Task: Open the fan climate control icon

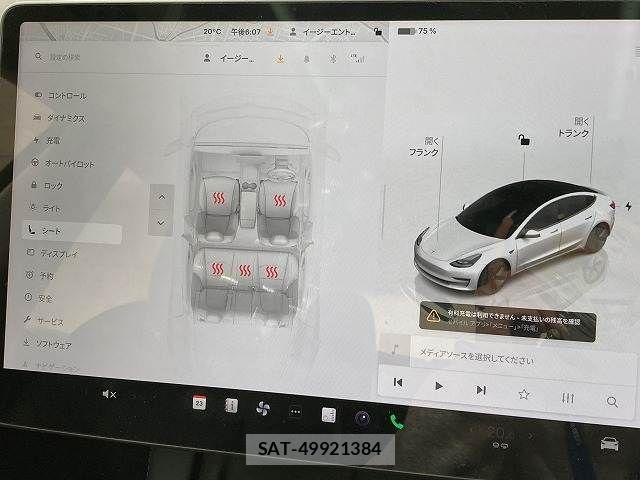Action: [x=263, y=409]
